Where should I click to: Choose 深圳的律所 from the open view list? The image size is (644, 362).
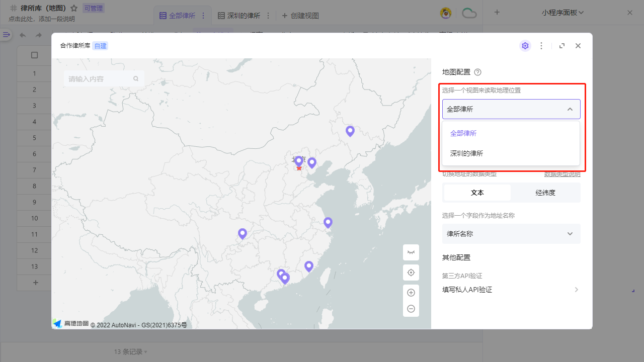465,153
